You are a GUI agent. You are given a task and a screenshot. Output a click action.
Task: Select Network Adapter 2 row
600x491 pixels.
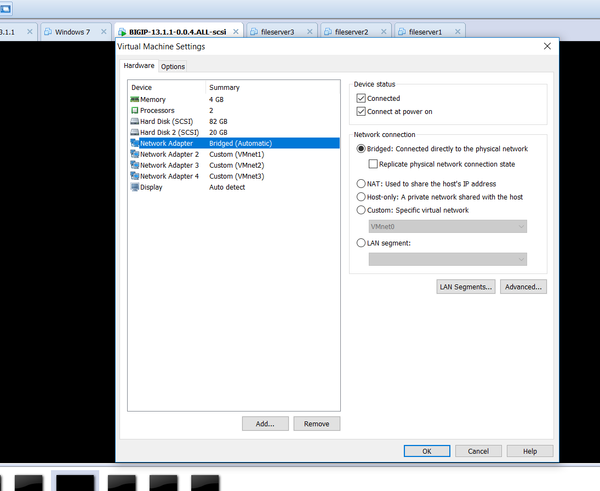click(x=234, y=154)
